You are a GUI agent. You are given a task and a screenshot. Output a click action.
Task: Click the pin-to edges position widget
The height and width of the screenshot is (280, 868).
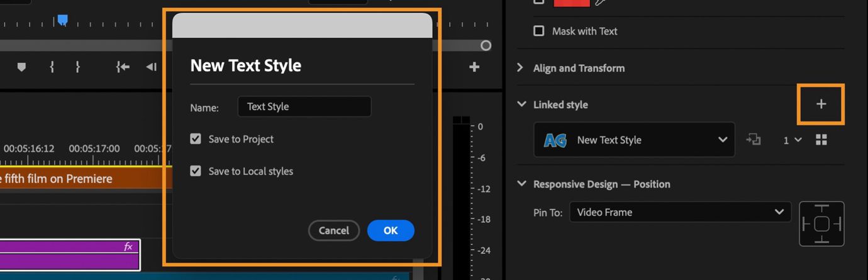821,224
